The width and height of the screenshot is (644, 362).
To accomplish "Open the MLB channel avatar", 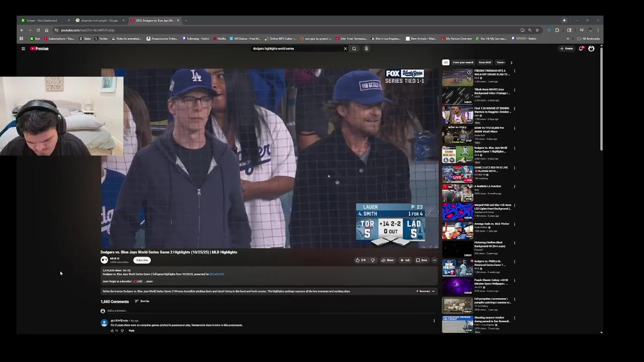I will [104, 260].
